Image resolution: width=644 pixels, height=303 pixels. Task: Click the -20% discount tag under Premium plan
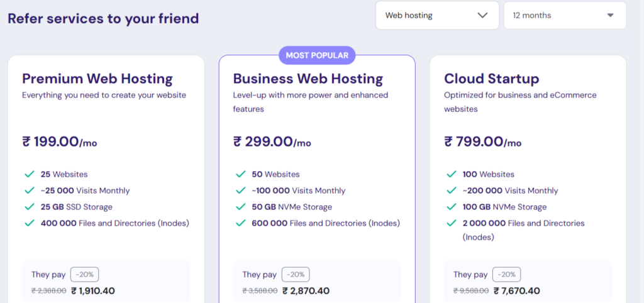coord(84,275)
